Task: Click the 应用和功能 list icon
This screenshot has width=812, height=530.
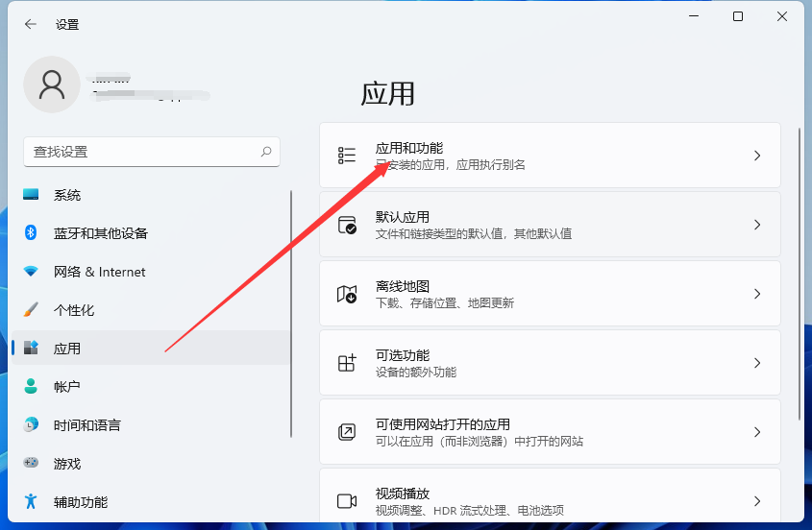Action: (347, 156)
